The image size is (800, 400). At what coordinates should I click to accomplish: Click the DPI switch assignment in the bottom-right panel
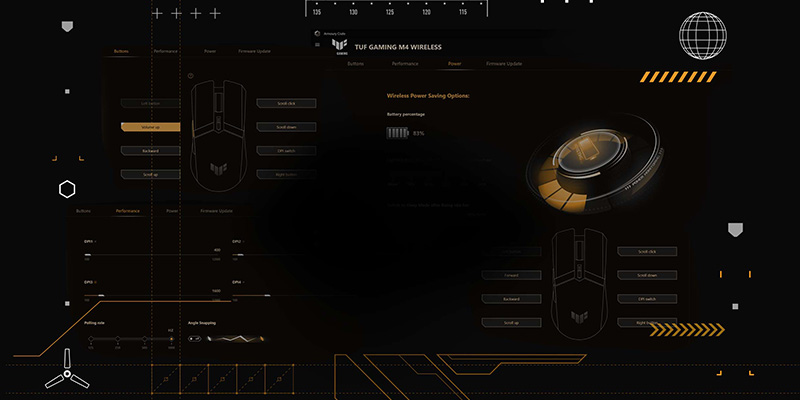[647, 299]
